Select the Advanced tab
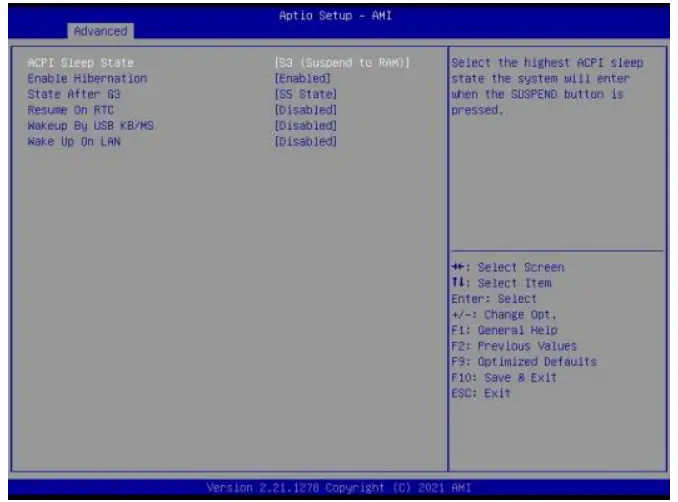Screen dimensions: 678x502 pyautogui.click(x=100, y=31)
